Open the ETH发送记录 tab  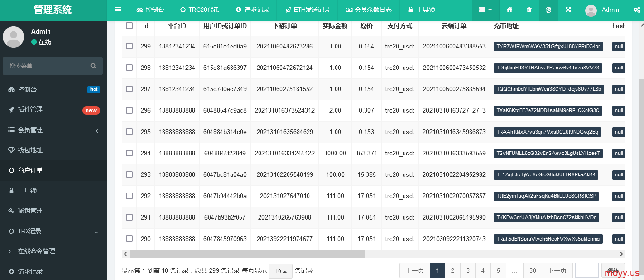tap(307, 10)
